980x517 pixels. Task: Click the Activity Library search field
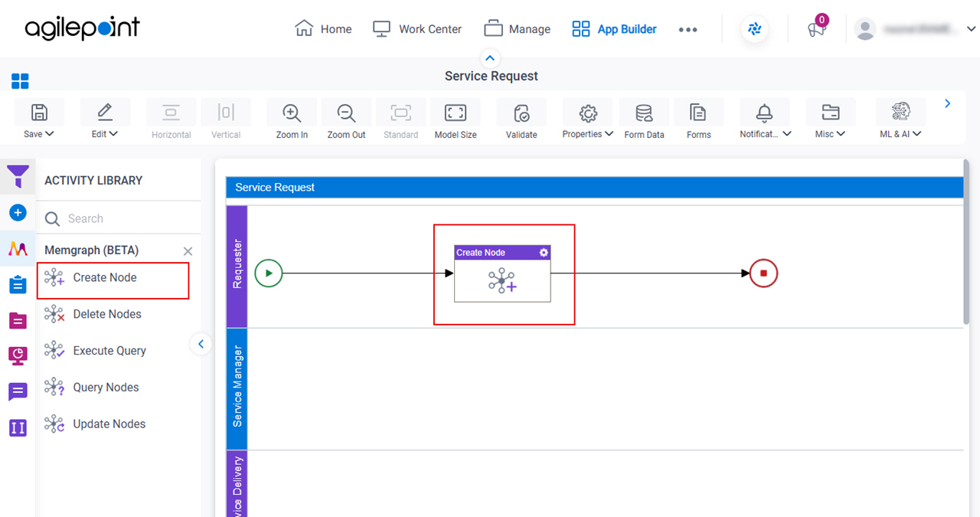[x=119, y=218]
